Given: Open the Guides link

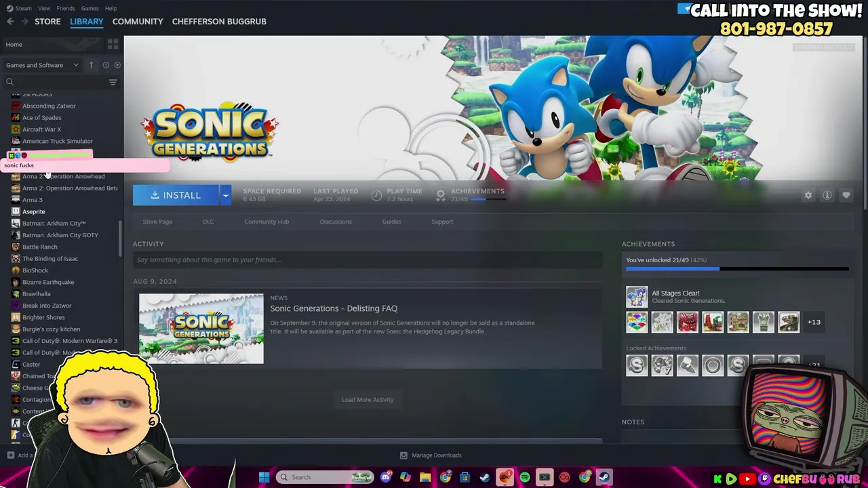Looking at the screenshot, I should tap(391, 222).
